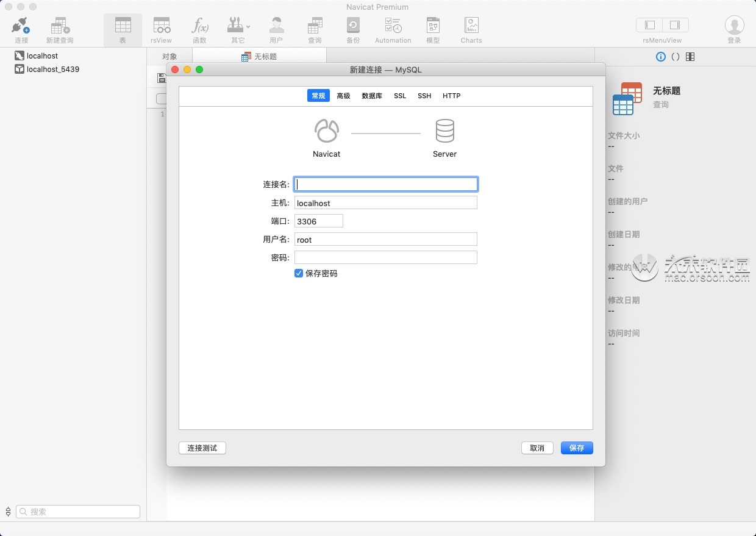
Task: Select the Databases (数据库) tab
Action: pos(372,96)
